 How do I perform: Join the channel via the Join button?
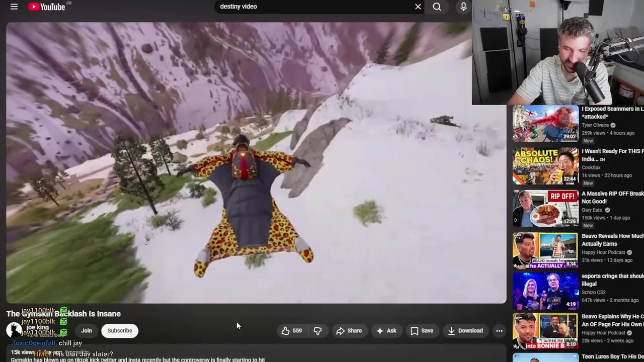[x=87, y=330]
